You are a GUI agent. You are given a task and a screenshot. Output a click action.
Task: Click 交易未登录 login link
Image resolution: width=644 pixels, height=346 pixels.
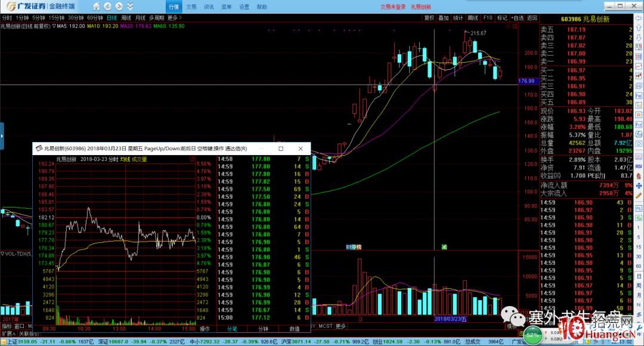tap(392, 7)
